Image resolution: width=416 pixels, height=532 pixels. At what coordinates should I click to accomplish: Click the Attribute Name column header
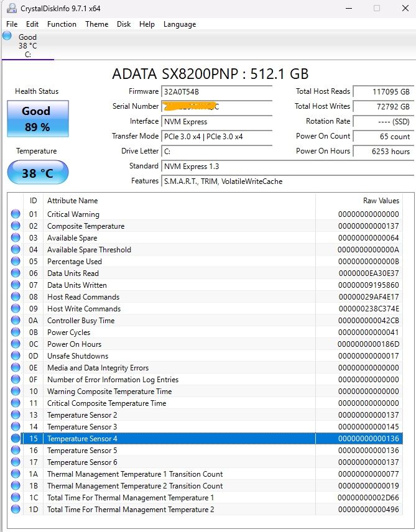[179, 201]
